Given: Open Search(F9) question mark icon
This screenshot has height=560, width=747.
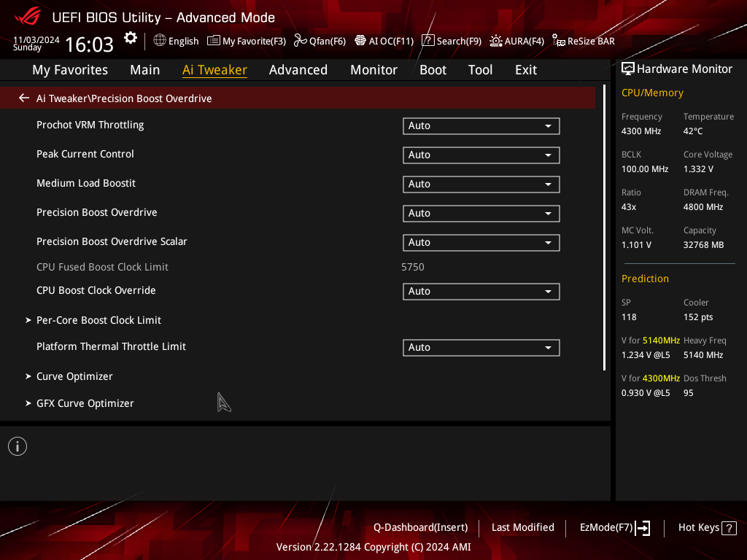Looking at the screenshot, I should point(427,41).
